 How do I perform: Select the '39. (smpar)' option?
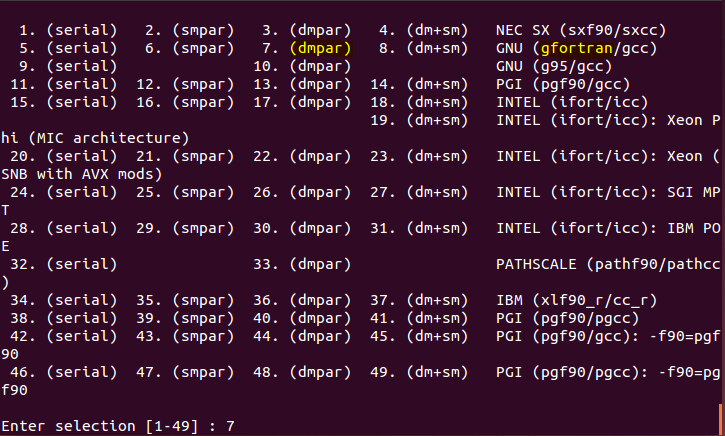(185, 319)
